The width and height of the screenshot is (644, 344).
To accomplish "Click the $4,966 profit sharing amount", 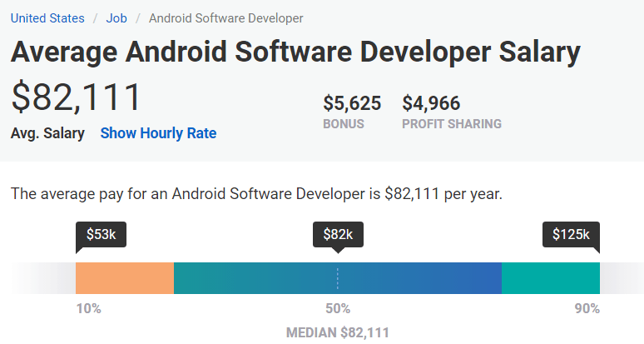I will click(x=431, y=103).
